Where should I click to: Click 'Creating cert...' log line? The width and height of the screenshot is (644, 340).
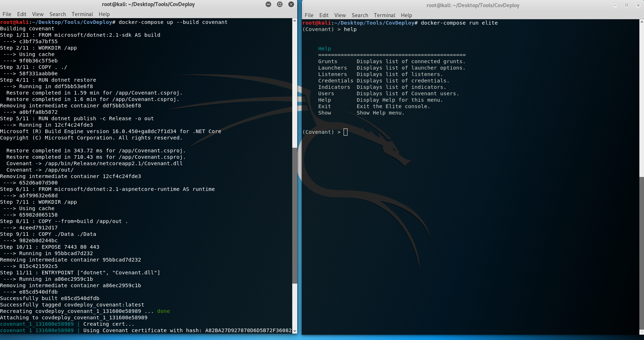pos(109,324)
